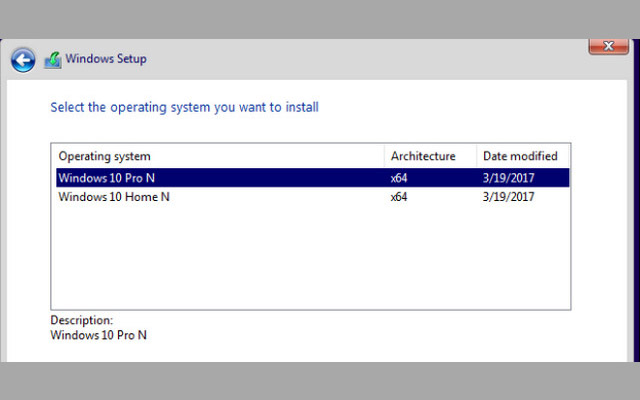Click the 3/19/2017 date in Pro N row
This screenshot has width=640, height=400.
tap(508, 178)
